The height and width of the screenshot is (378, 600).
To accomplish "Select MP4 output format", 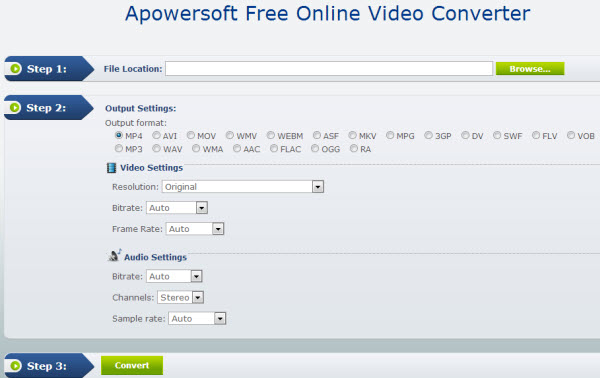I will [119, 135].
